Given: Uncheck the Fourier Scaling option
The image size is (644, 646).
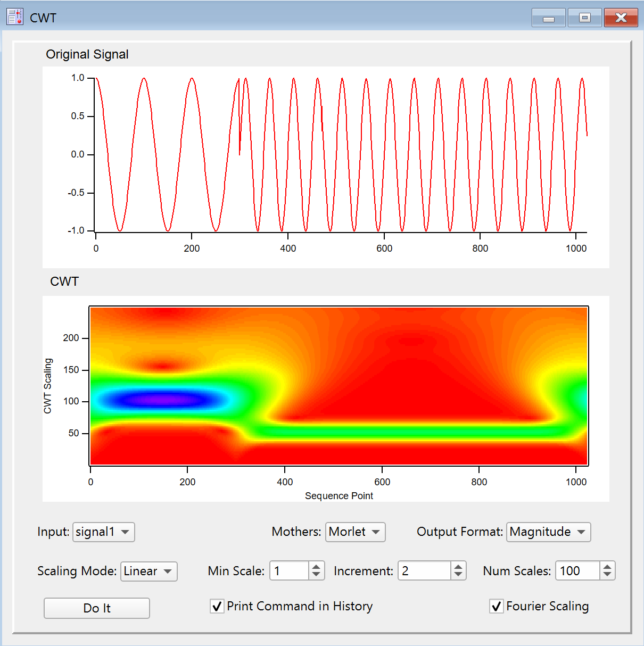Looking at the screenshot, I should tap(497, 606).
